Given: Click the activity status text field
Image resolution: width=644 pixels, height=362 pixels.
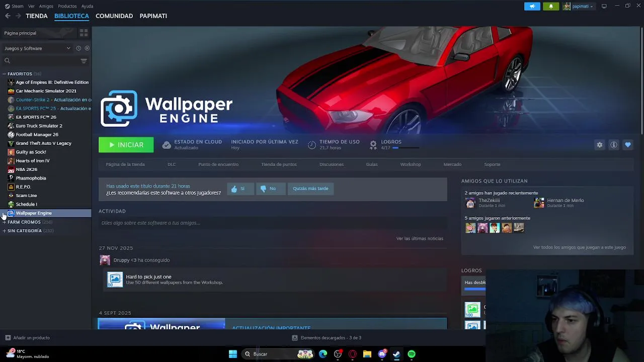Looking at the screenshot, I should pos(273,223).
